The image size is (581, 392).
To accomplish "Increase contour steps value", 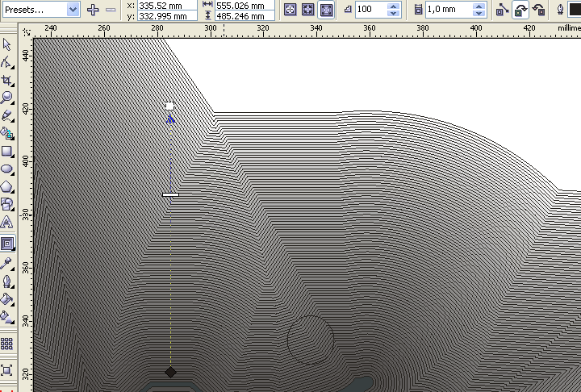I will pyautogui.click(x=394, y=6).
